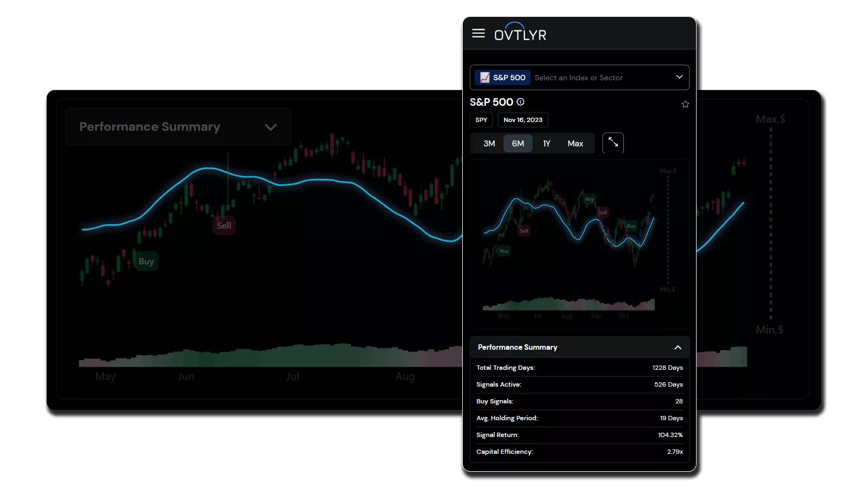868x488 pixels.
Task: Switch the chart range to 3M
Action: (x=489, y=144)
